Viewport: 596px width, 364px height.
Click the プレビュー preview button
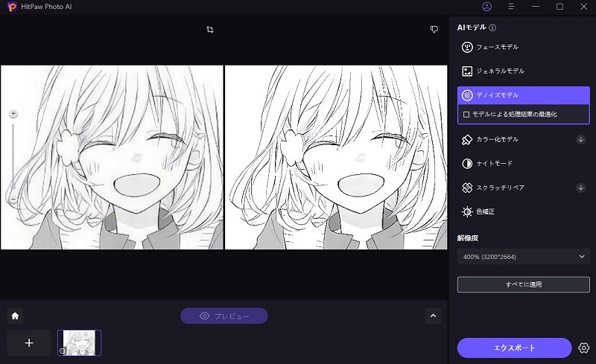coord(224,316)
